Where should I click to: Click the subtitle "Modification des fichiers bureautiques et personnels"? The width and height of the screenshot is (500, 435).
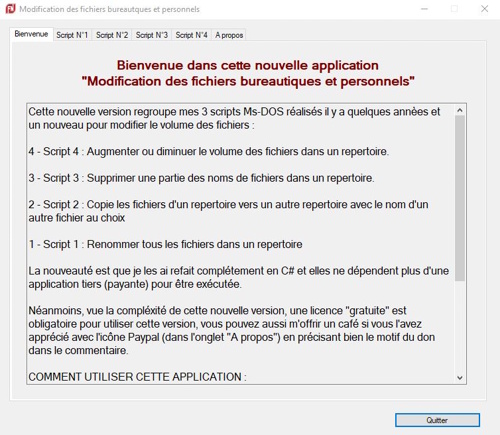248,81
